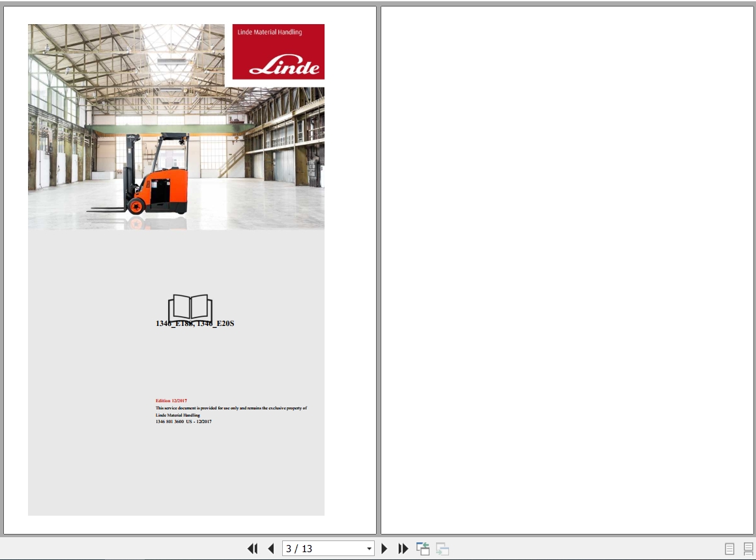Screen dimensions: 756x560
Task: Click the '1346_E18S, 1346_E20S' model title
Action: [195, 323]
